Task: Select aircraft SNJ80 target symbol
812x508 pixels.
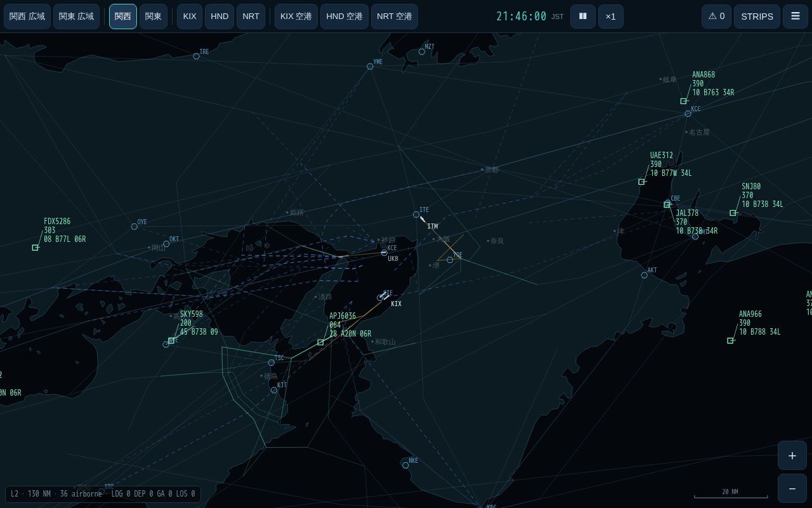Action: point(733,213)
